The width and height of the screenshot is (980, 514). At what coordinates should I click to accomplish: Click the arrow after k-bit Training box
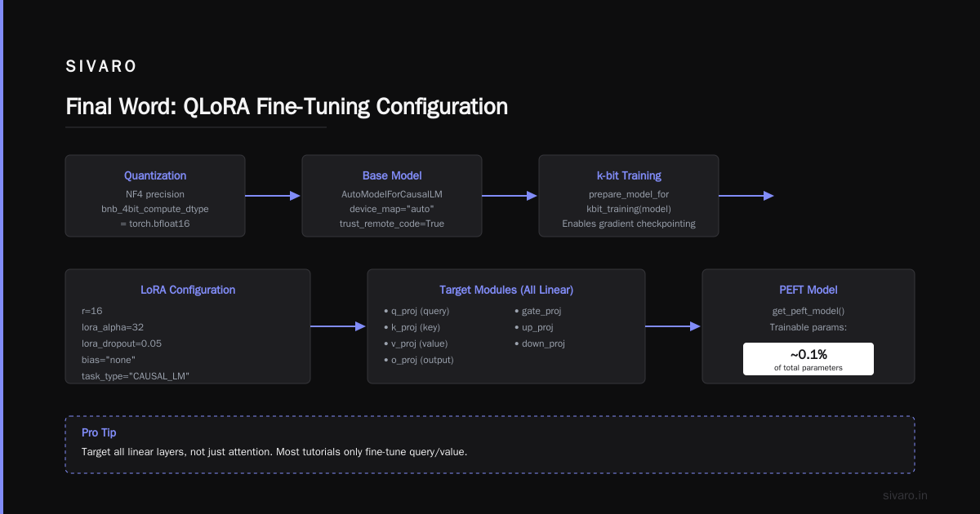746,196
